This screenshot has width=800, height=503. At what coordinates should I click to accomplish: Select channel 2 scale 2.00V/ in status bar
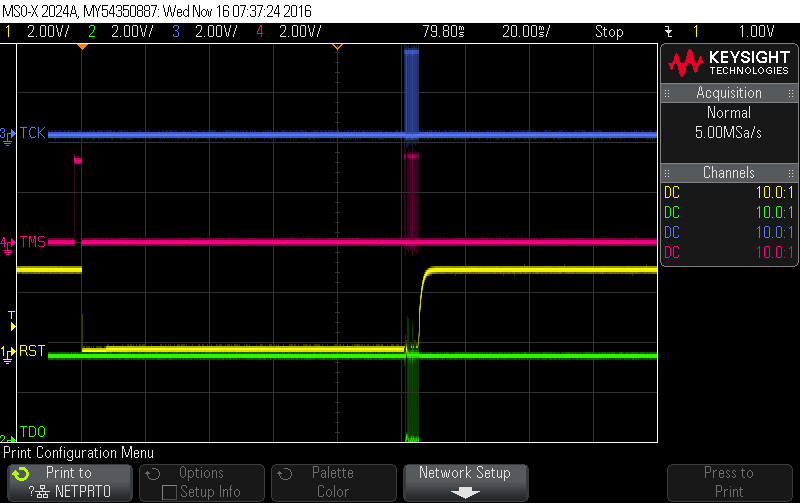pos(132,32)
